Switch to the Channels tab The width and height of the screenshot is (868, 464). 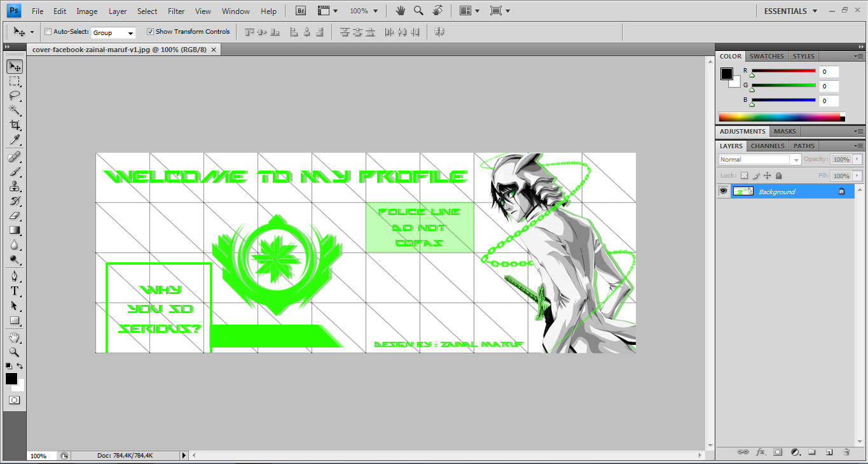[768, 146]
